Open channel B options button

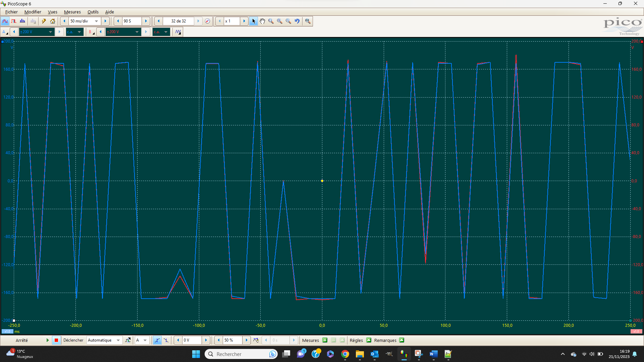(x=91, y=32)
